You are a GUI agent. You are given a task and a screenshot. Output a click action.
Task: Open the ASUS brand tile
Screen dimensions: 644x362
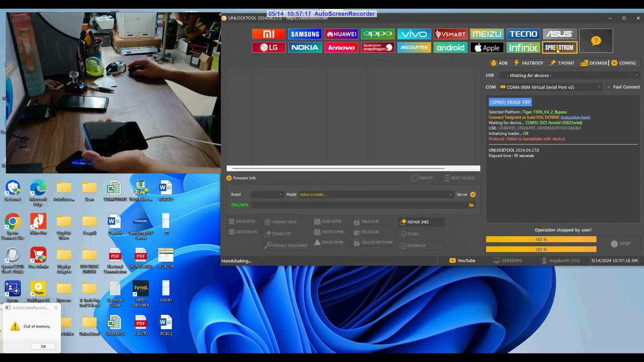(x=559, y=34)
